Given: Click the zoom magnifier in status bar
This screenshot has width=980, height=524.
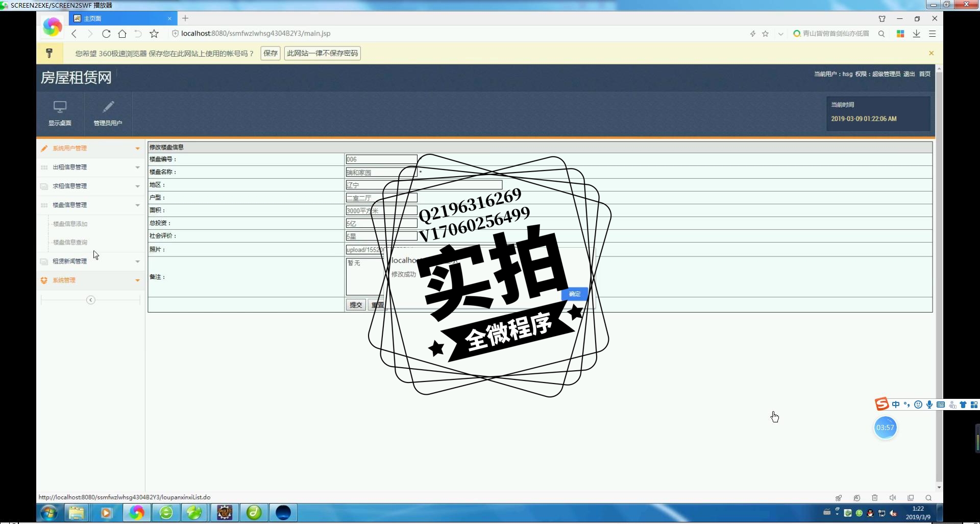Looking at the screenshot, I should point(928,498).
